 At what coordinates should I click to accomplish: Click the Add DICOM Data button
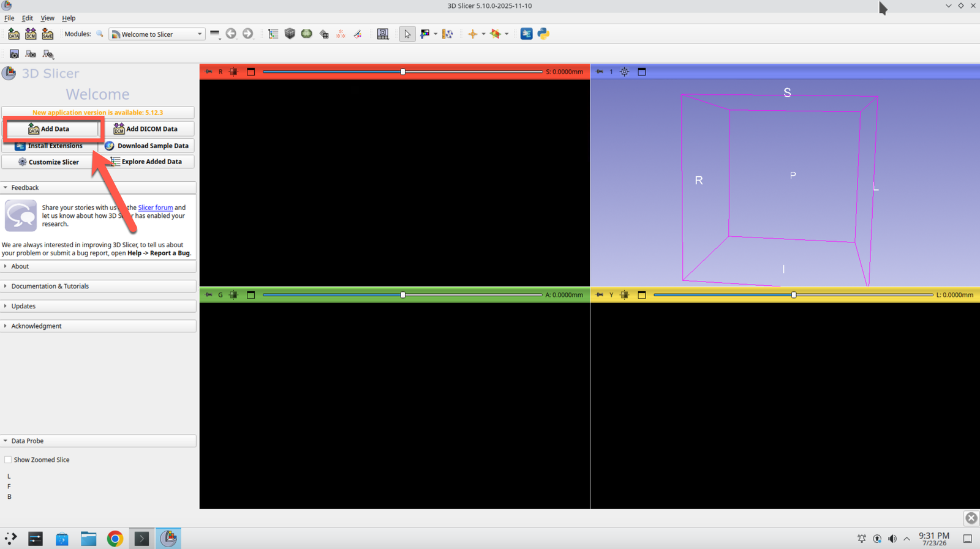point(146,129)
